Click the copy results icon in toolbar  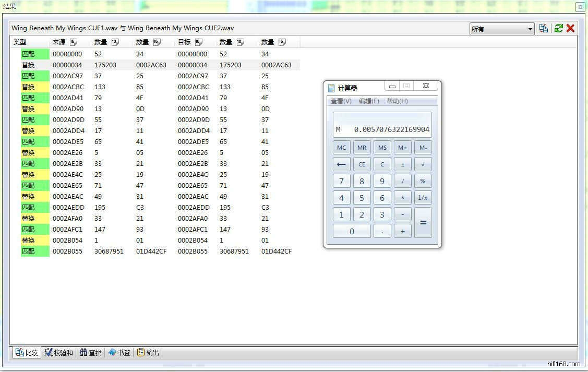543,28
